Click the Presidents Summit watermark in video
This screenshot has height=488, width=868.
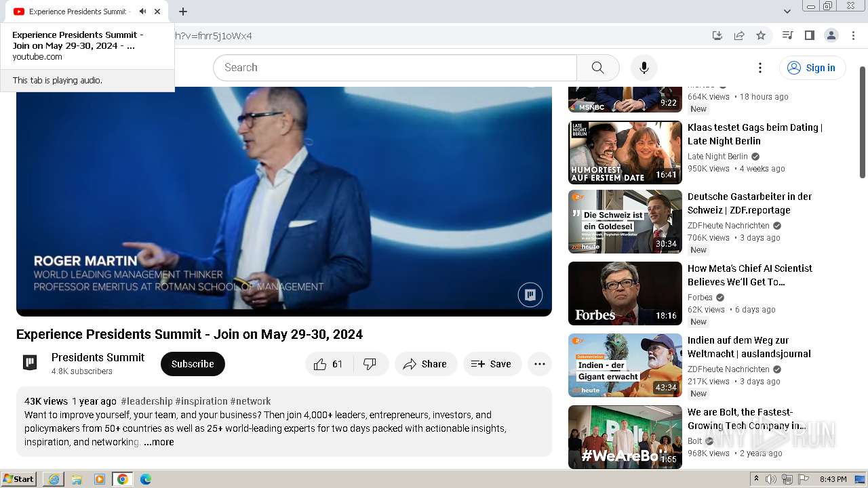(x=530, y=295)
